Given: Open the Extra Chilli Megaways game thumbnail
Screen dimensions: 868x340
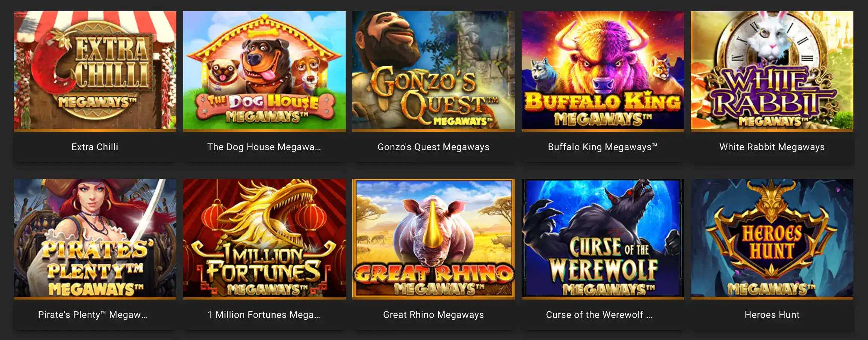Looking at the screenshot, I should [x=95, y=70].
